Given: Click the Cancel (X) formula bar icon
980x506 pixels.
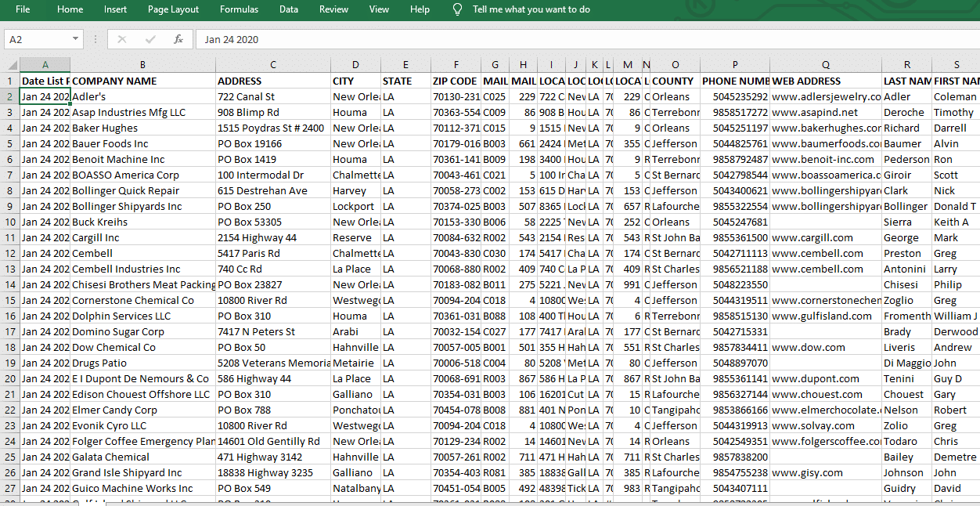Looking at the screenshot, I should pyautogui.click(x=121, y=39).
